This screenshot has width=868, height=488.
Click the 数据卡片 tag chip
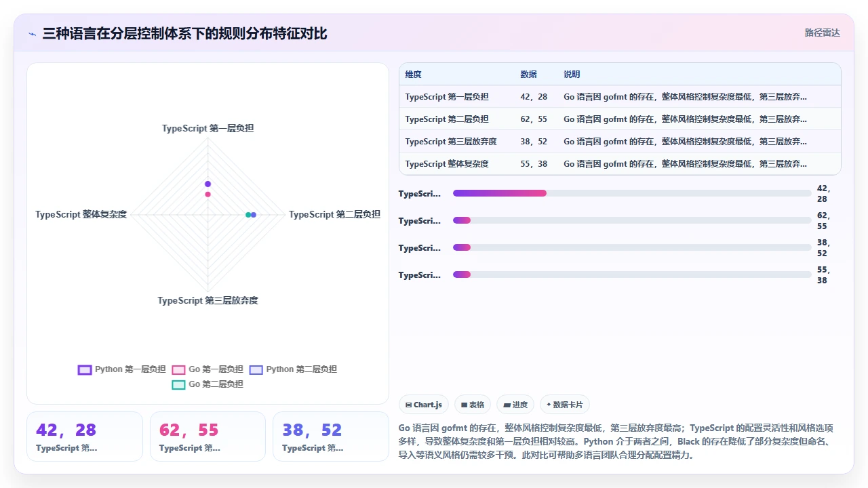tap(565, 405)
